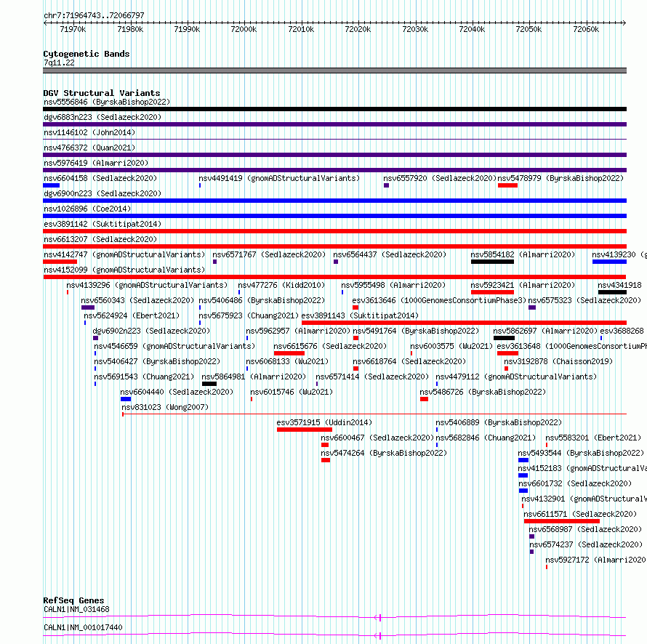Open nsv6613207 (Sedlazeck2020) variant

point(100,239)
